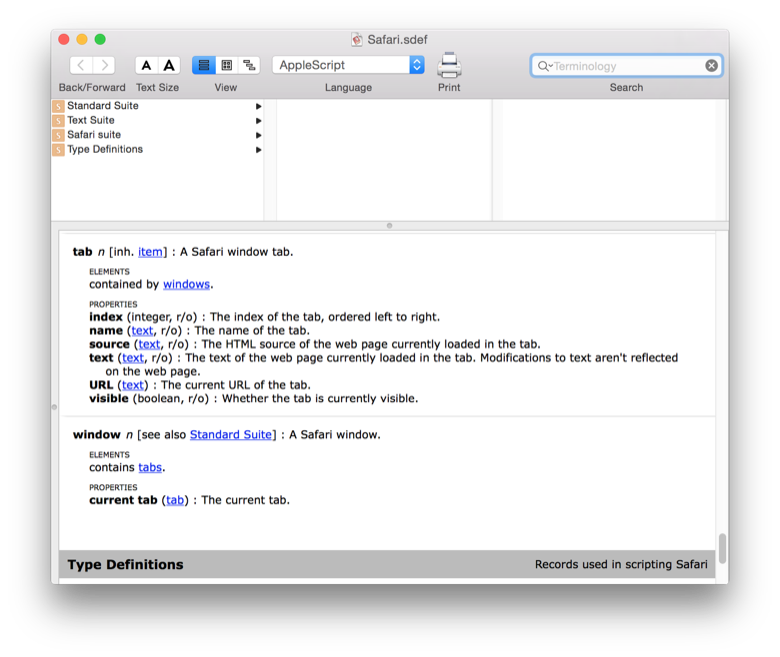Expand Standard Suite disclosure arrow
Image resolution: width=780 pixels, height=657 pixels.
pos(258,106)
